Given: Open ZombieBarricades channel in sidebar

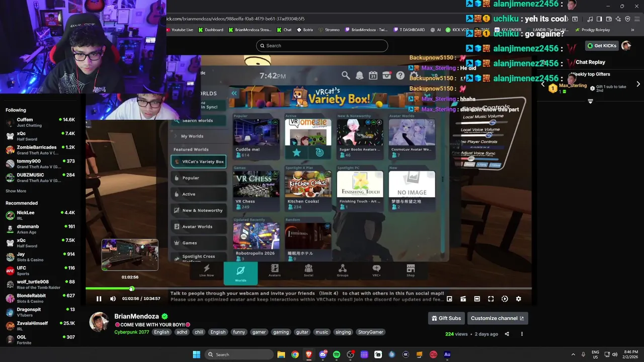Looking at the screenshot, I should click(x=40, y=150).
